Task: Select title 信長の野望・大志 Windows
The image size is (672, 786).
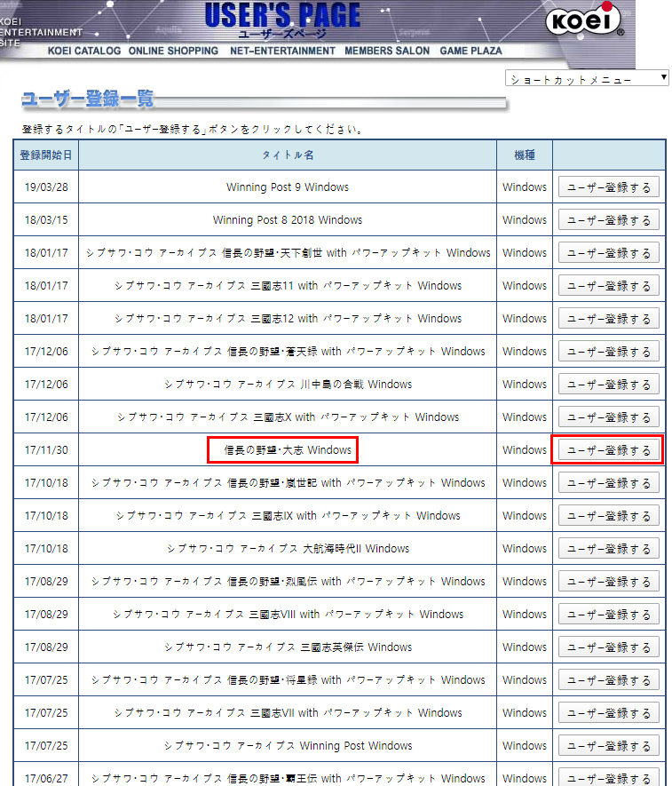Action: click(x=288, y=450)
